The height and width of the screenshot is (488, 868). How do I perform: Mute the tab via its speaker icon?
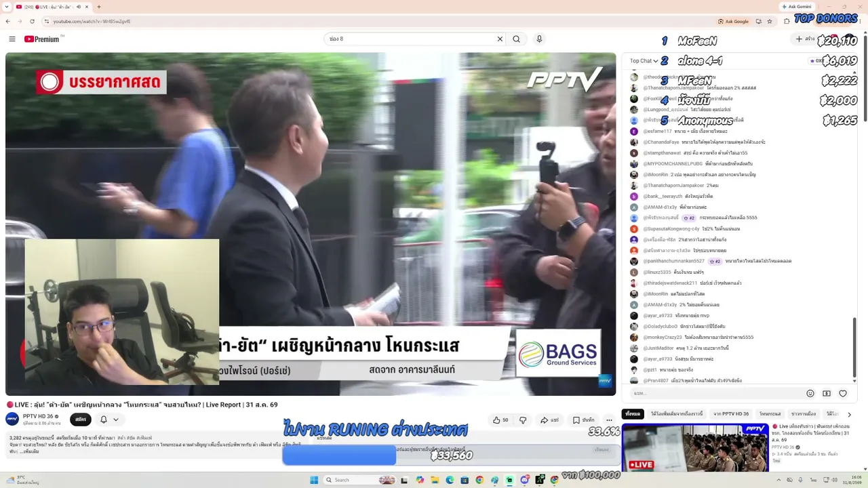[x=79, y=7]
